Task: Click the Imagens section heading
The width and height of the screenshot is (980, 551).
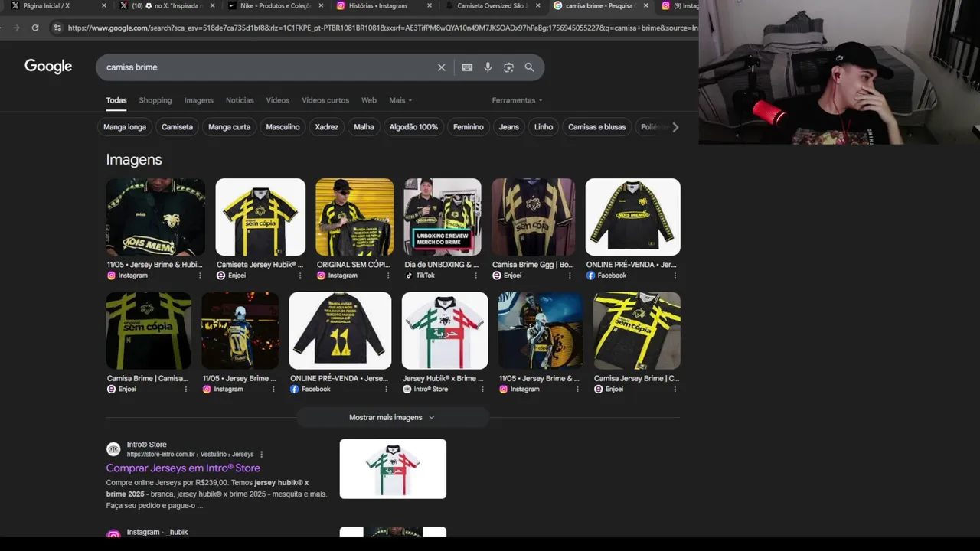Action: pos(134,159)
